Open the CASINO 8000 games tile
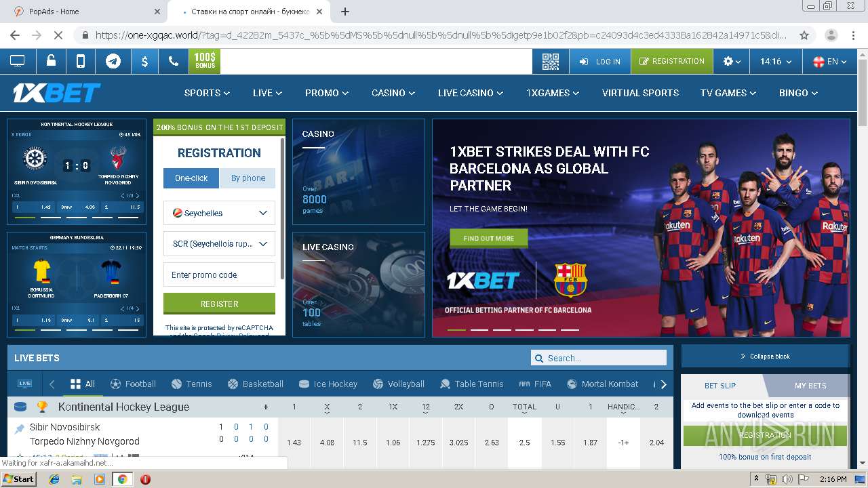868x488 pixels. (359, 172)
